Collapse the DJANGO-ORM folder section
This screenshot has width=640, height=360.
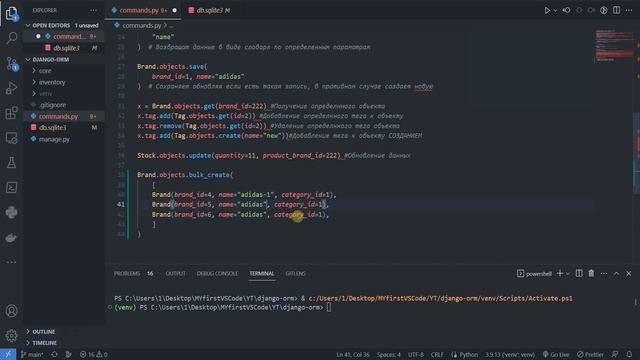coord(63,60)
